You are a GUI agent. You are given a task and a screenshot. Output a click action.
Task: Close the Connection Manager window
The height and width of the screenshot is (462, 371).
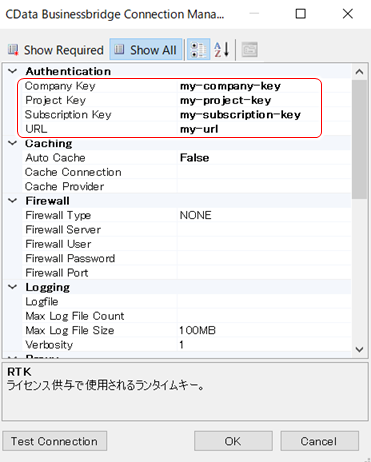(348, 14)
